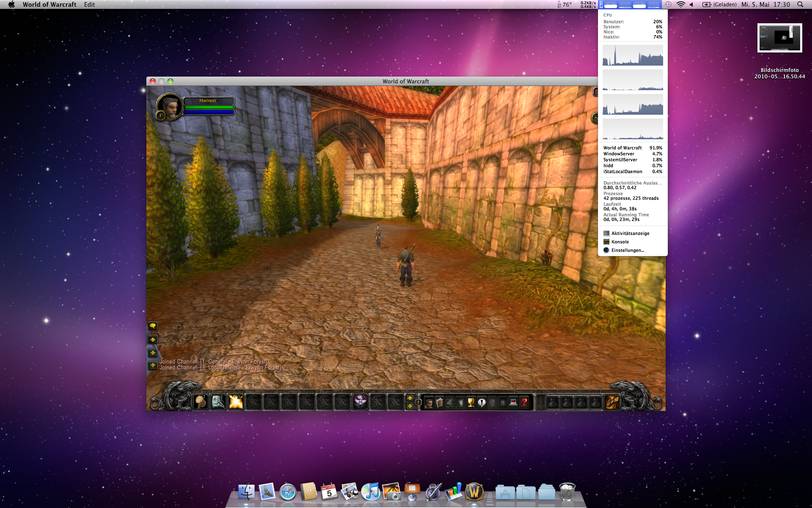Use the attack ability in action slot 1
The image size is (812, 508).
point(200,401)
